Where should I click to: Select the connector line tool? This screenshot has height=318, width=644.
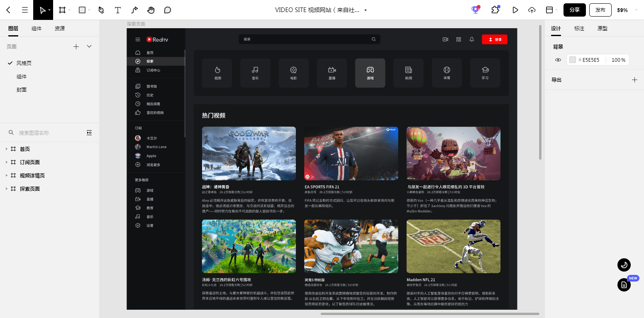tap(134, 10)
